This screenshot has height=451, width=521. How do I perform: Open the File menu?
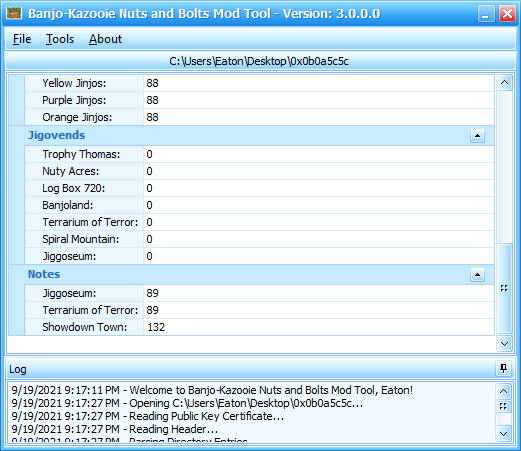pyautogui.click(x=22, y=39)
